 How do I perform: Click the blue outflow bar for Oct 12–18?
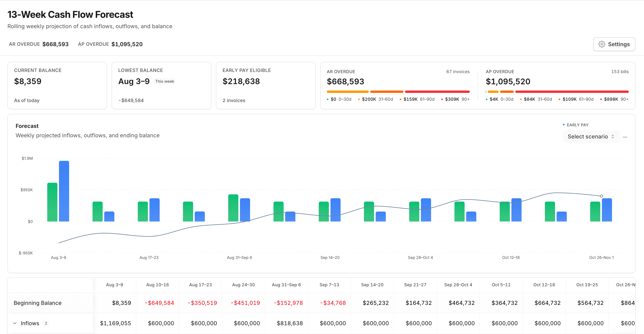tap(516, 210)
